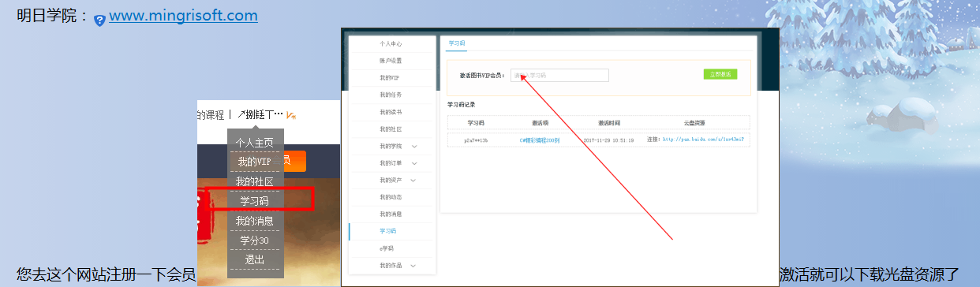
Task: Open 我的VIP in the sidebar
Action: coord(389,77)
